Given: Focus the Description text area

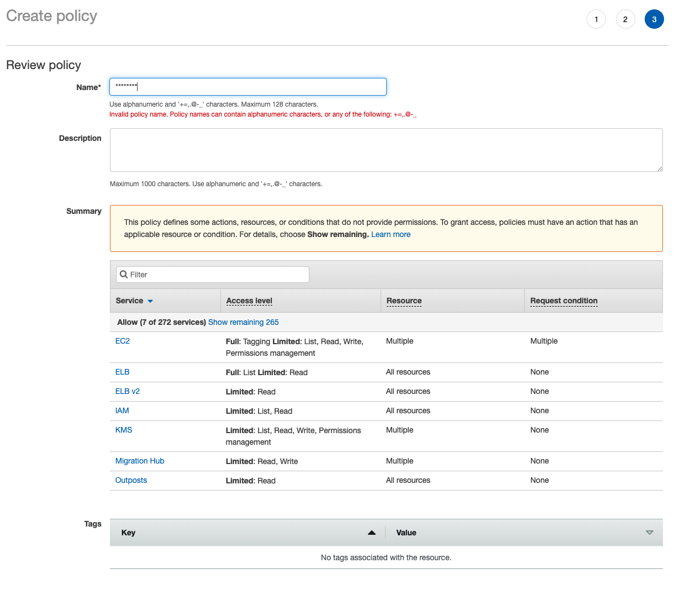Looking at the screenshot, I should pyautogui.click(x=386, y=150).
